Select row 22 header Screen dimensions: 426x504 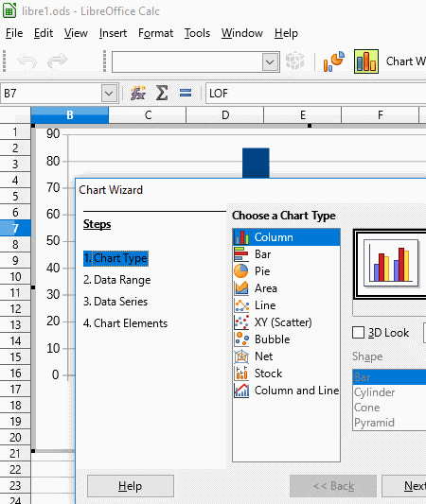pos(15,469)
